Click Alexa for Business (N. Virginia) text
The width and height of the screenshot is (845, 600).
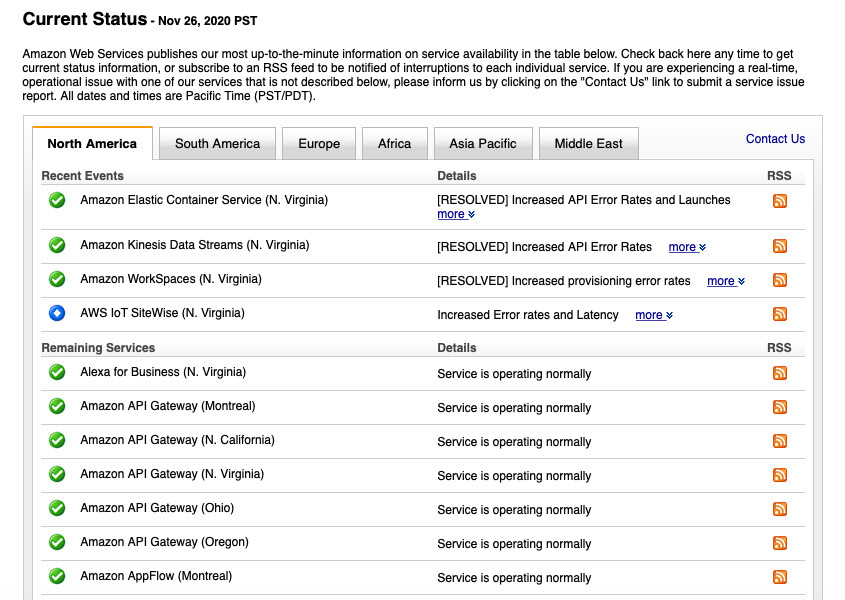pos(163,372)
